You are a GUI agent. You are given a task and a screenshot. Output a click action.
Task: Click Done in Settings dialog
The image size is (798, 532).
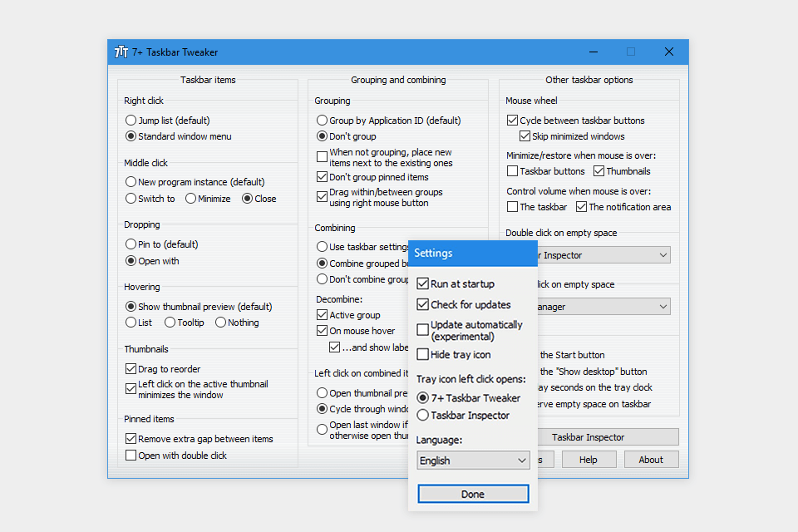click(473, 494)
